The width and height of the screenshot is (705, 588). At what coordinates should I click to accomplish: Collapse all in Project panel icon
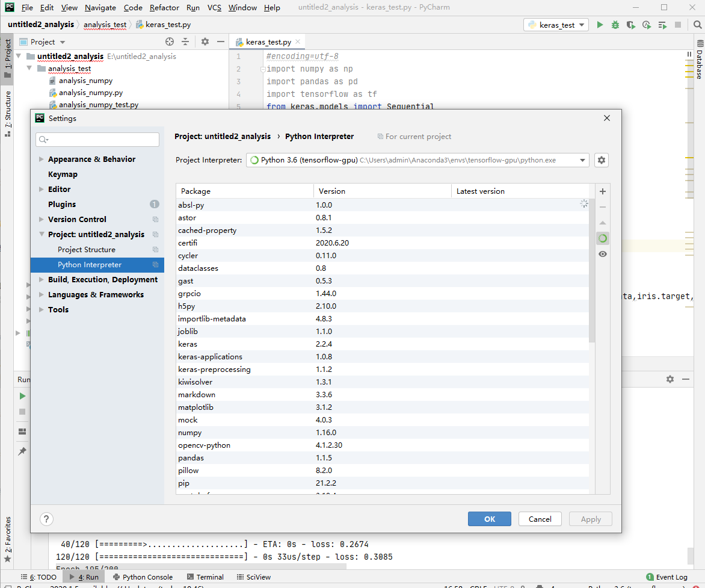point(185,42)
